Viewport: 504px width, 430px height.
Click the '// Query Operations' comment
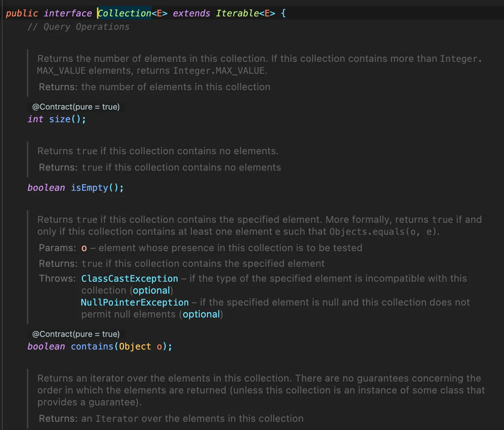[x=78, y=27]
